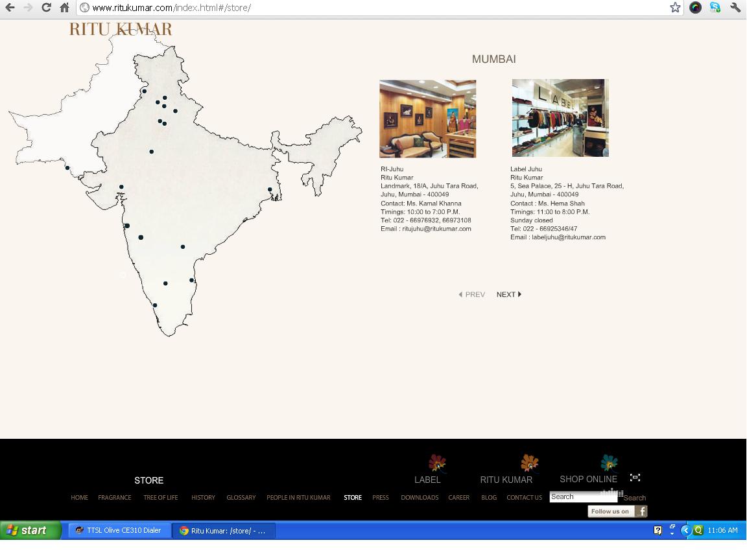Select the Mumbai store dot on map
Screen dimensions: 747x560
127,226
